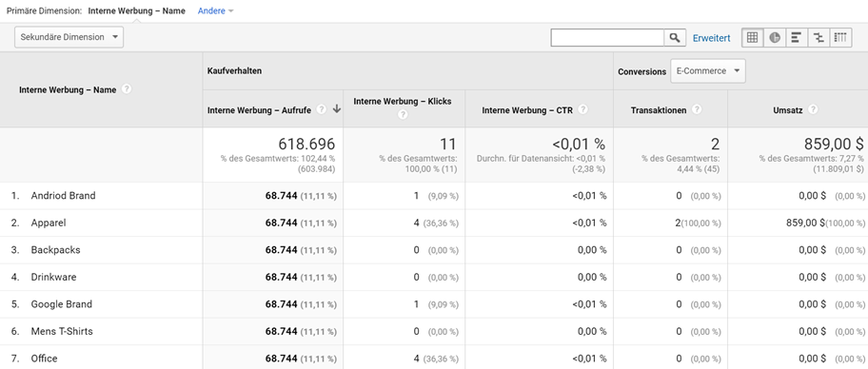
Task: Click the sort arrow on Aufrufe column
Action: point(336,109)
